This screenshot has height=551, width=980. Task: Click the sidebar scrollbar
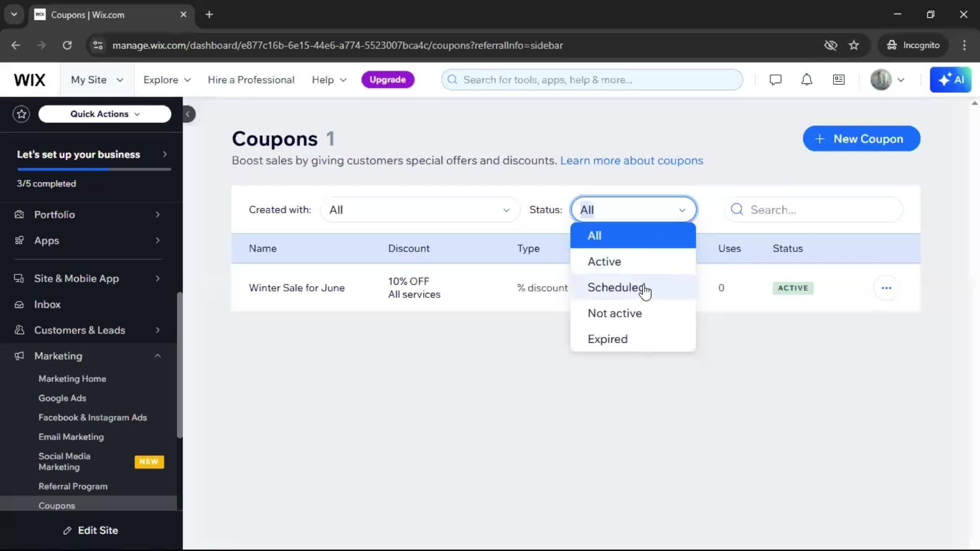(179, 365)
